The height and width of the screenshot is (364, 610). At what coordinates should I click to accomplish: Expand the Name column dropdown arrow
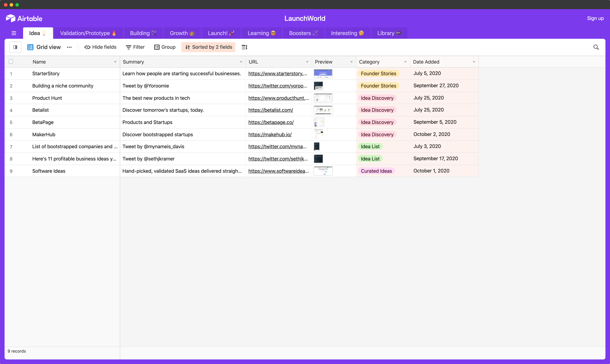pos(115,62)
